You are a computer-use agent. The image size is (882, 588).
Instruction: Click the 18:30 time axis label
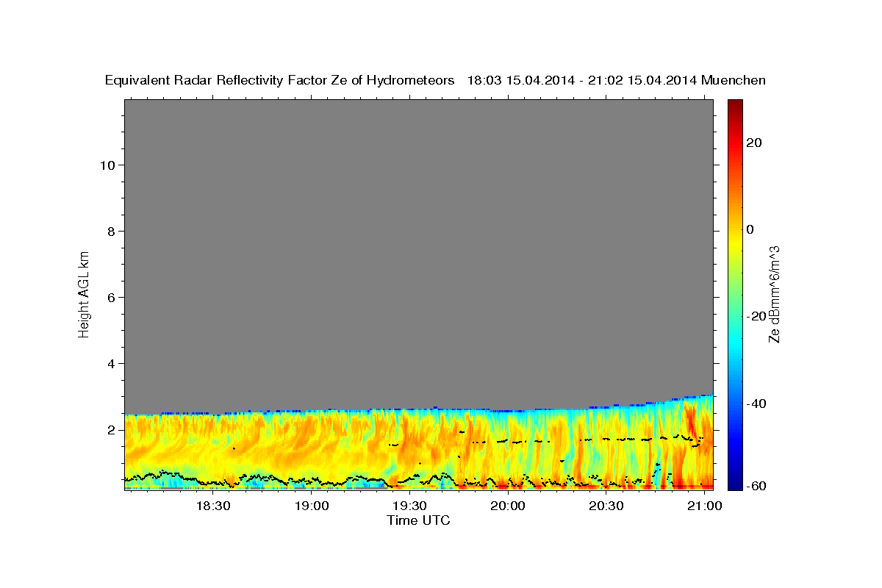[214, 507]
